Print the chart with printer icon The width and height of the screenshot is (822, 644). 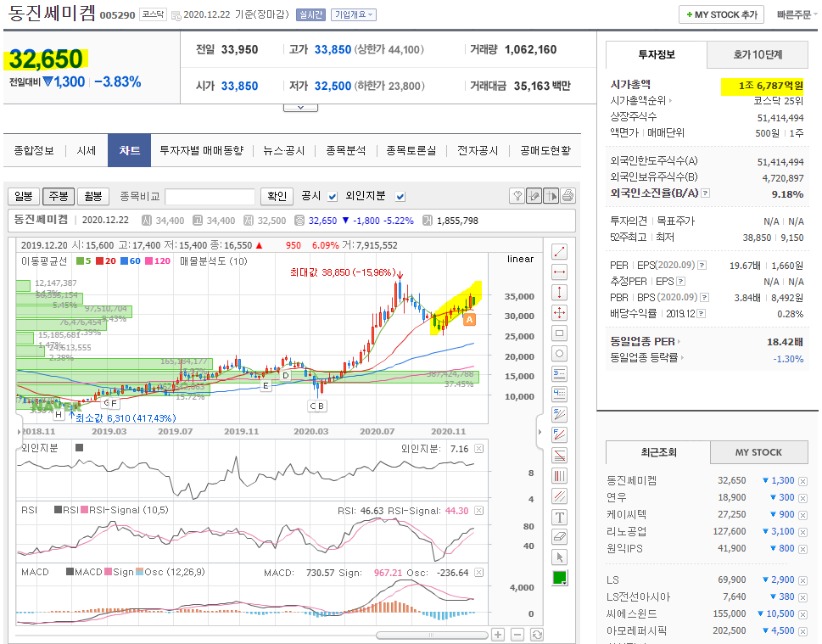[568, 196]
